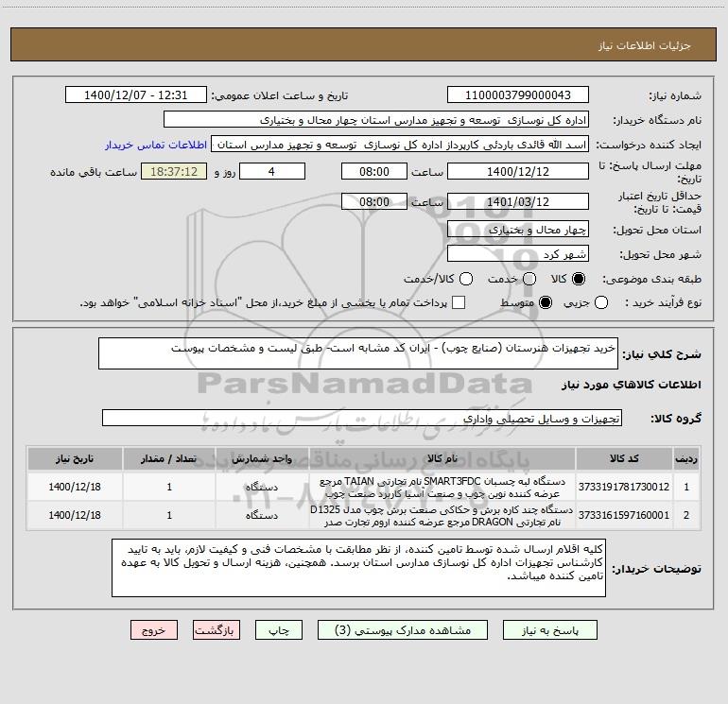This screenshot has height=704, width=728.
Task: Click the delivery city field شهر کرد
Action: [518, 254]
